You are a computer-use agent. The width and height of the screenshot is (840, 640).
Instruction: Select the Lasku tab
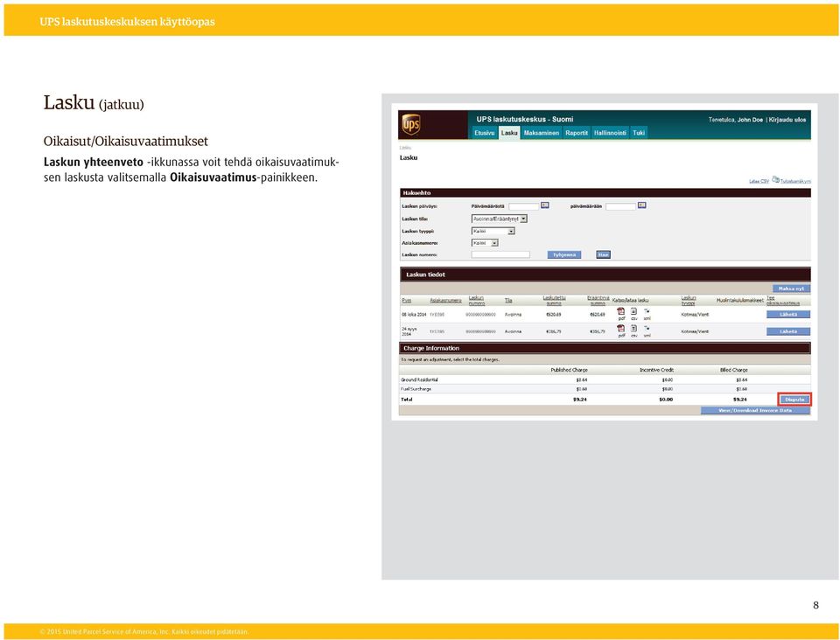(x=509, y=133)
